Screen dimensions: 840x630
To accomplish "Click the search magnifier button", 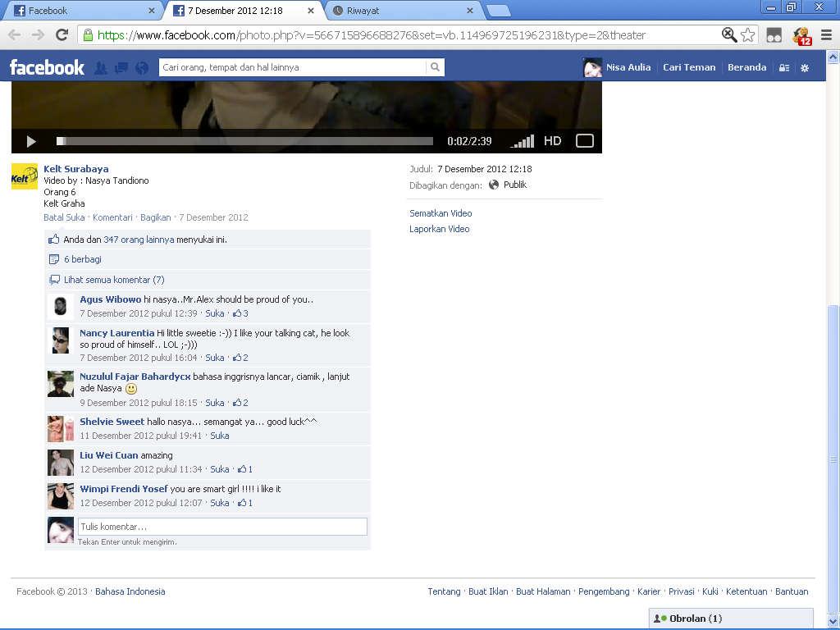I will point(435,67).
